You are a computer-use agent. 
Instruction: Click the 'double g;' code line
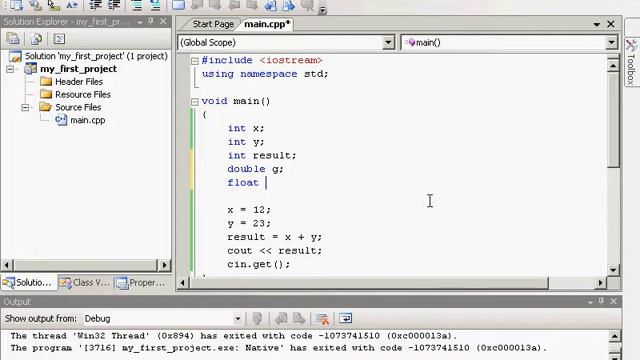point(255,169)
